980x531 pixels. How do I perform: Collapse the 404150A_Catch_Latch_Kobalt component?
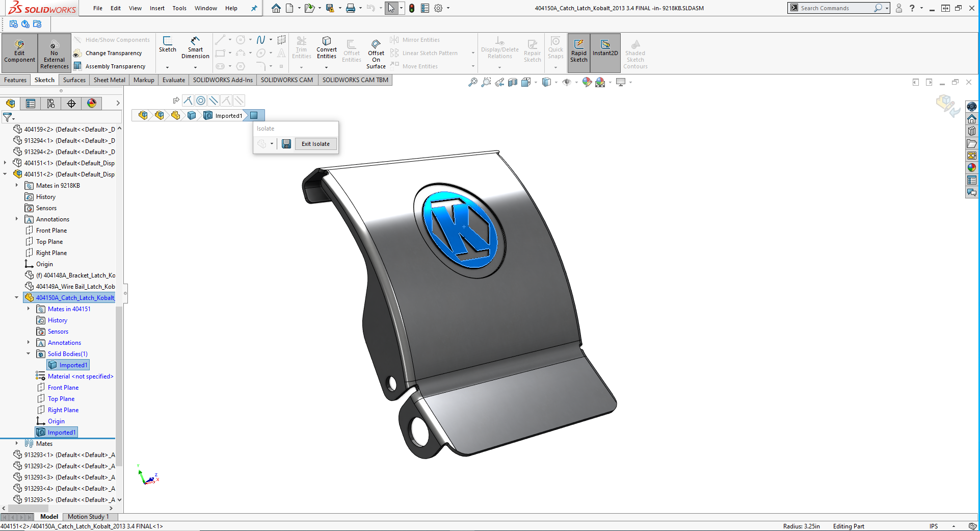point(17,298)
